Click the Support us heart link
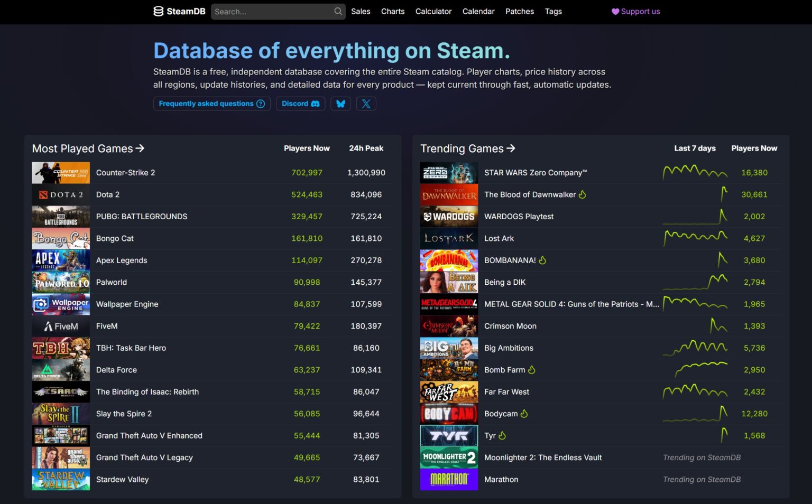Image resolution: width=812 pixels, height=504 pixels. coord(636,11)
